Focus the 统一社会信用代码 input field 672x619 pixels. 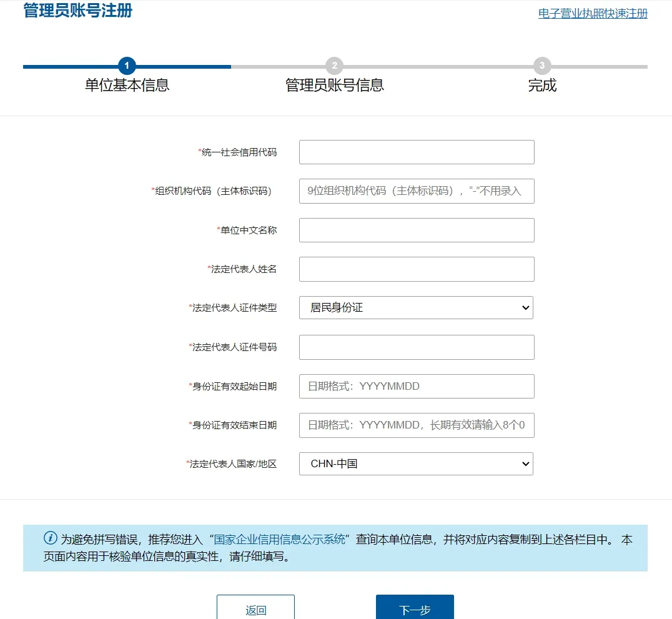[417, 152]
